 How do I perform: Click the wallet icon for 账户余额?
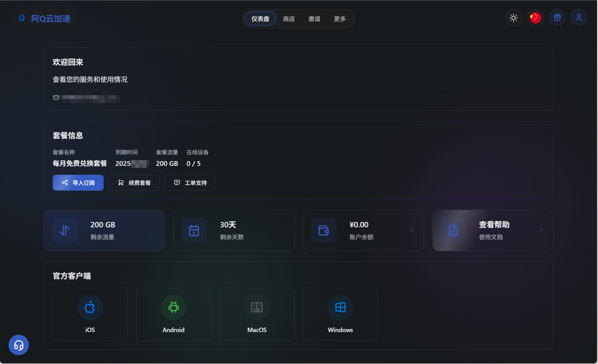click(x=323, y=230)
